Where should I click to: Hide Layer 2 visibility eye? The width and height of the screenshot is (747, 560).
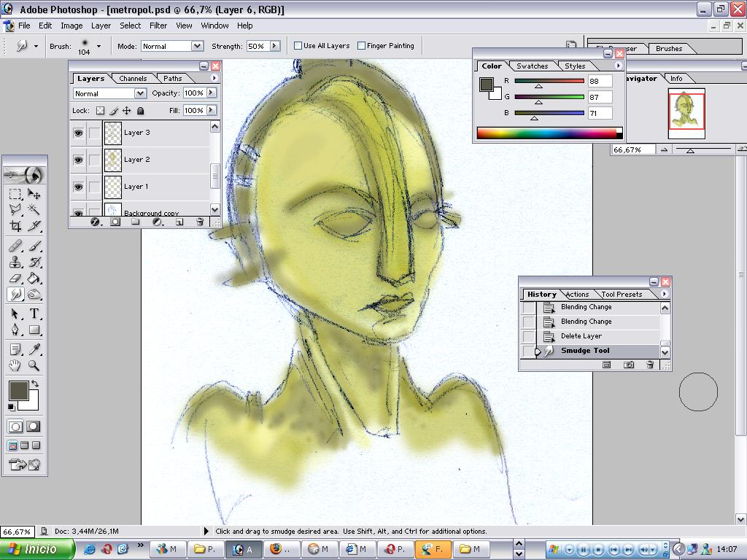[79, 160]
